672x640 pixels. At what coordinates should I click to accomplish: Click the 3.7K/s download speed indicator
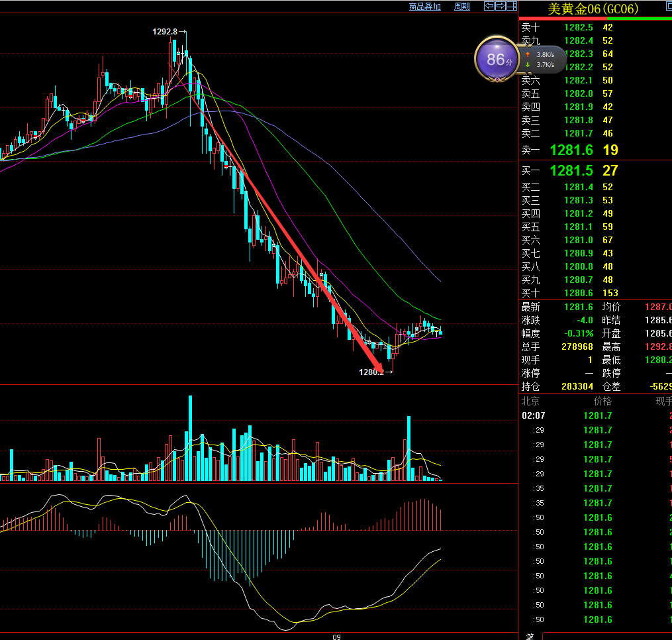pyautogui.click(x=540, y=65)
